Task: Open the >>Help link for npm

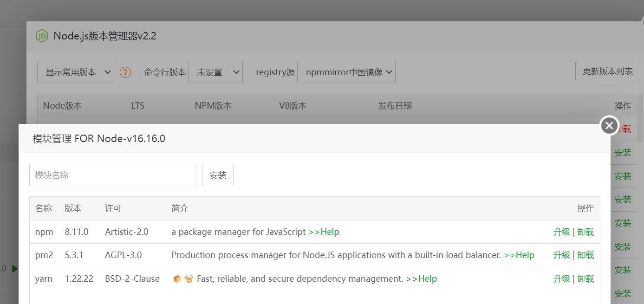Action: point(324,232)
